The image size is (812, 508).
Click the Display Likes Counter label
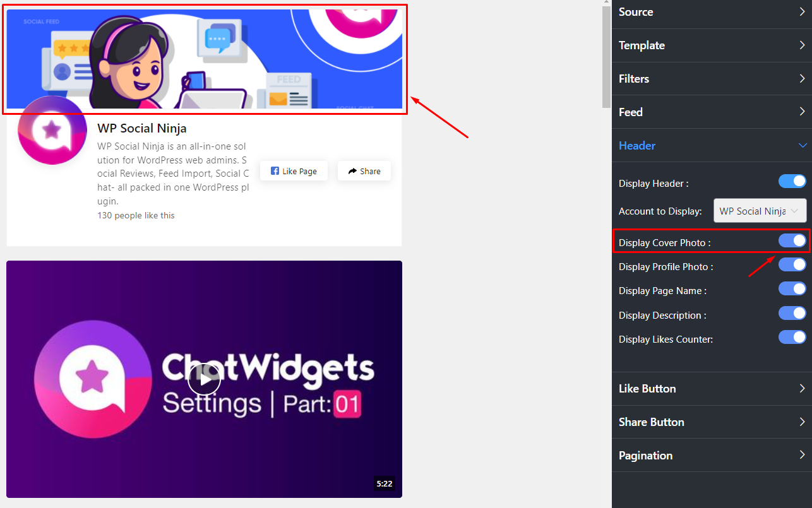click(666, 340)
